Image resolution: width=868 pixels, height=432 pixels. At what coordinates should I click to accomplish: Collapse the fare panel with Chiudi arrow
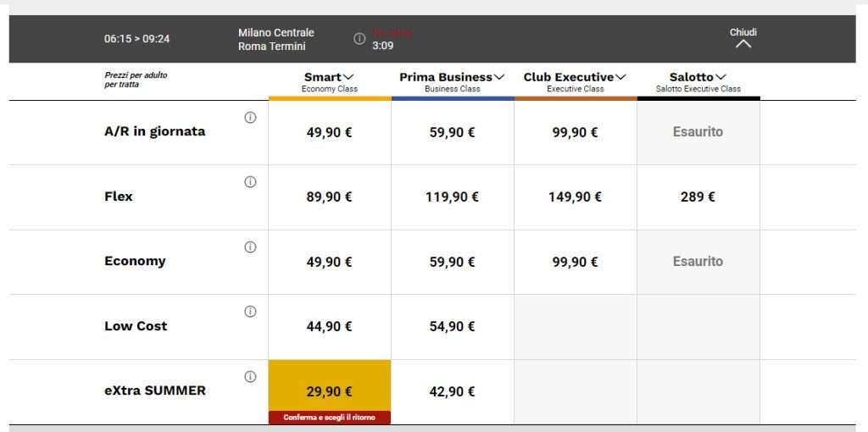(x=743, y=42)
